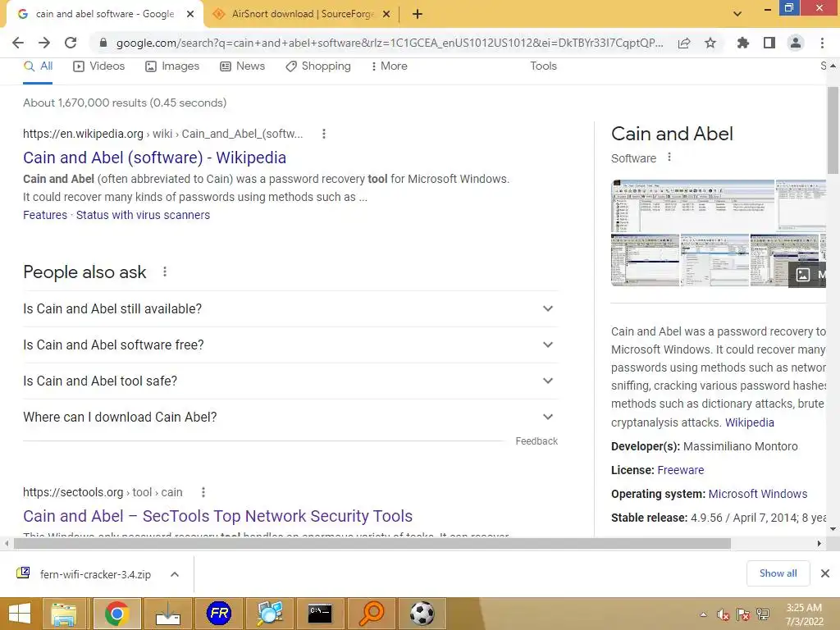Open search Tools options
This screenshot has height=630, width=840.
[x=543, y=66]
